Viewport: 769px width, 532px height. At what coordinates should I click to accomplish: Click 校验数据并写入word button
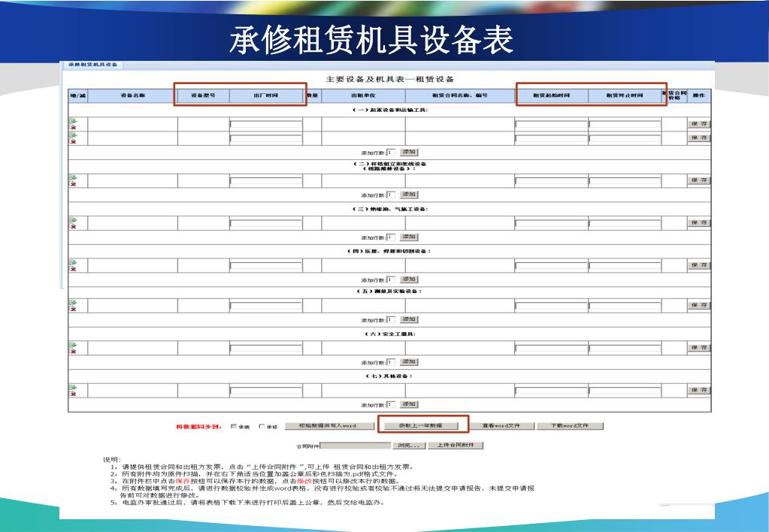329,425
